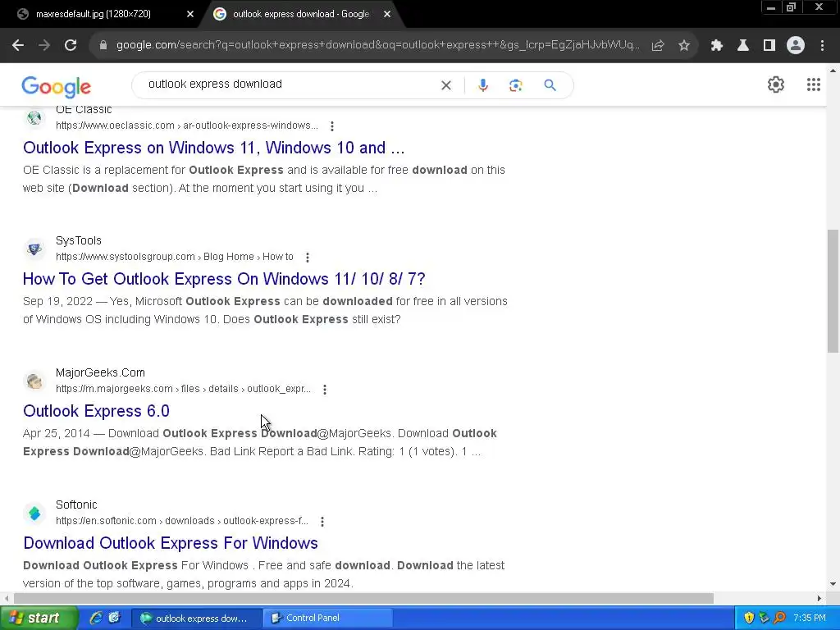This screenshot has width=840, height=630.
Task: Open the profile avatar menu
Action: [x=796, y=46]
